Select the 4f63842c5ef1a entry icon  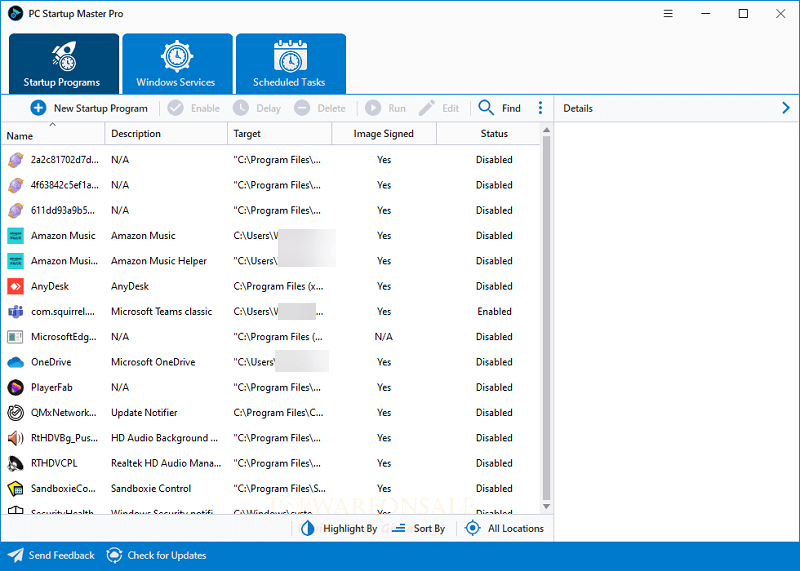coord(15,185)
